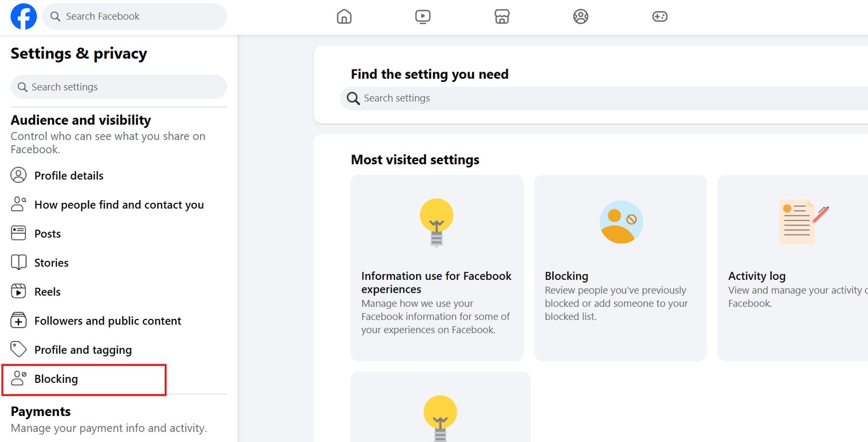Open the Marketplace icon
This screenshot has width=868, height=442.
(x=502, y=17)
